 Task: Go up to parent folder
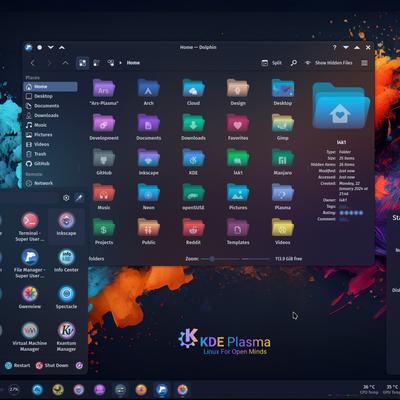pos(65,63)
